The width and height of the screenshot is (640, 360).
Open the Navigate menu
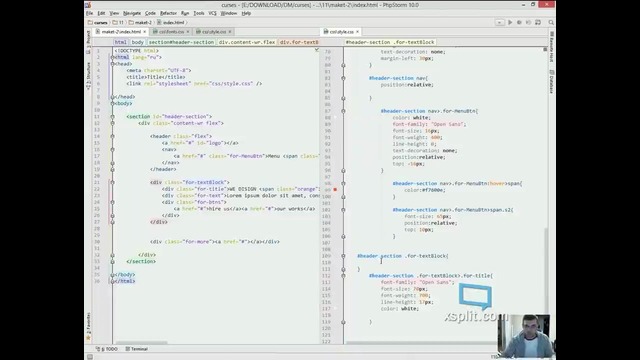[x=132, y=13]
